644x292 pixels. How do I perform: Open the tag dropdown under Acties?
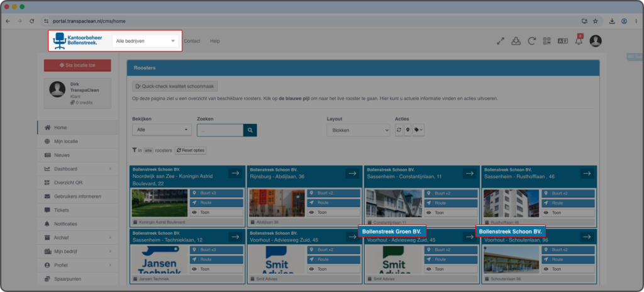[418, 130]
